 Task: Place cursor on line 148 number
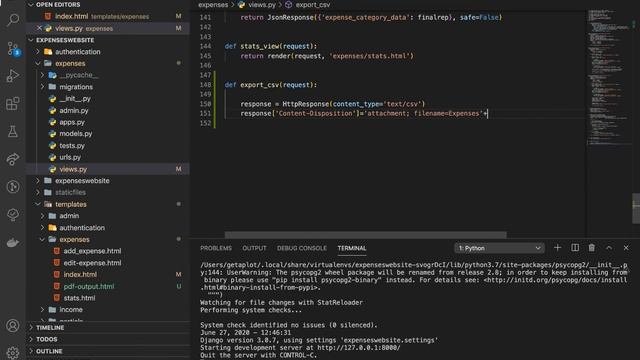[205, 85]
